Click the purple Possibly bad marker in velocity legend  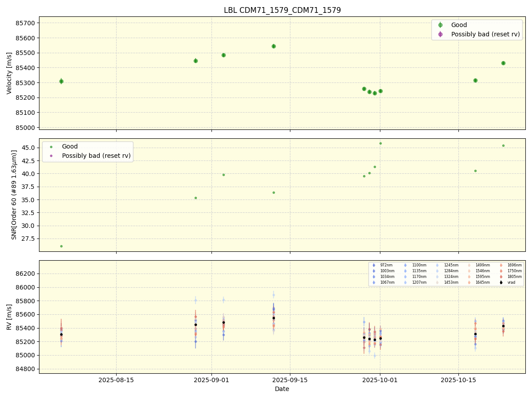point(440,34)
